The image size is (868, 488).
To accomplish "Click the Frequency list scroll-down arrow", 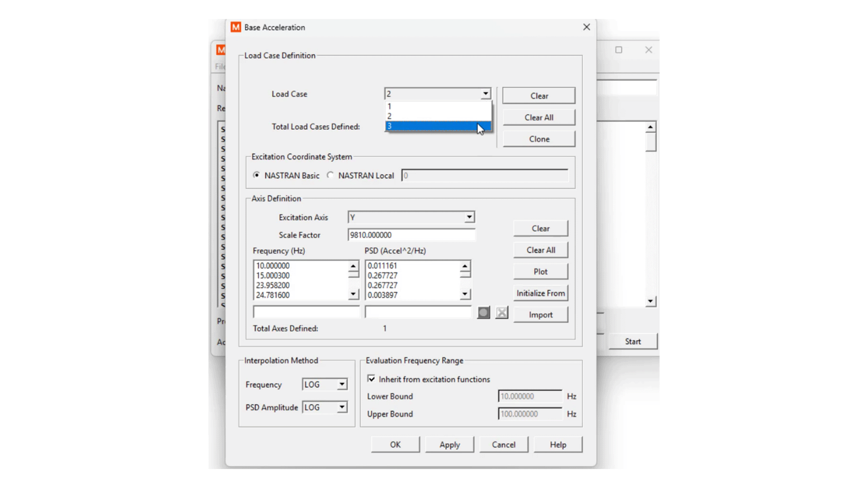I will pos(353,294).
